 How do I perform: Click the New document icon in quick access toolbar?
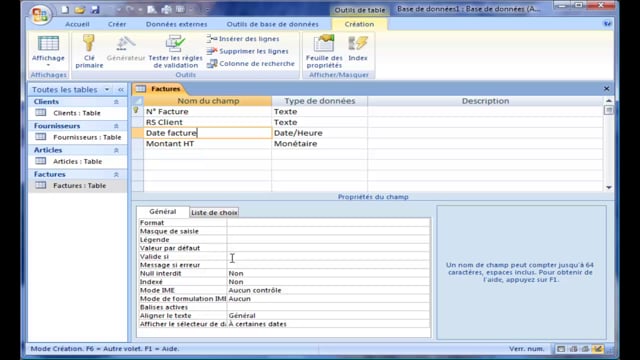65,9
